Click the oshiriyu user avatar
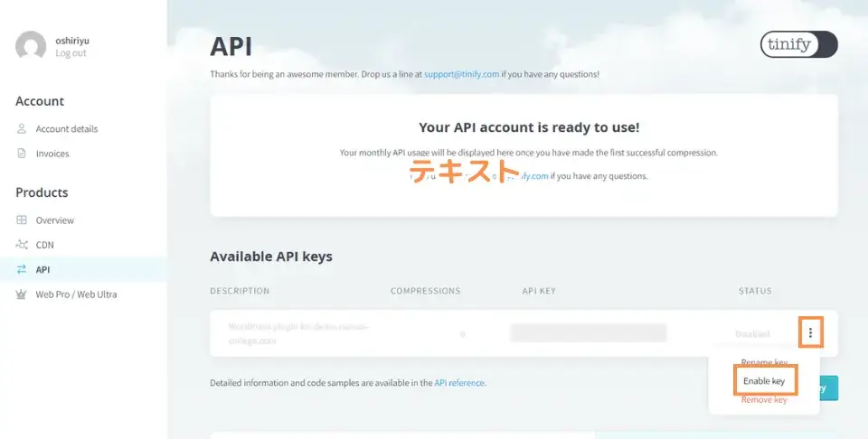Image resolution: width=868 pixels, height=439 pixels. pyautogui.click(x=31, y=45)
